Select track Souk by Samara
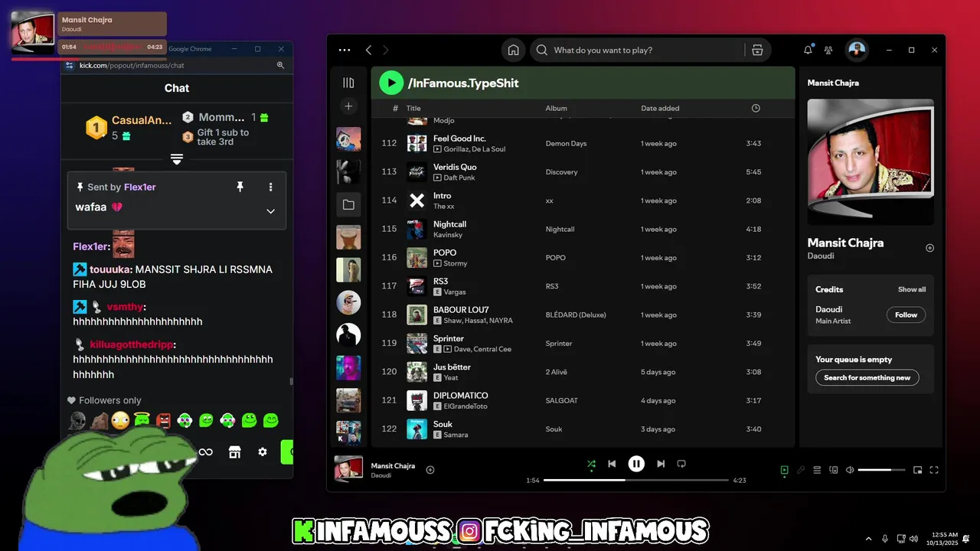 582,429
